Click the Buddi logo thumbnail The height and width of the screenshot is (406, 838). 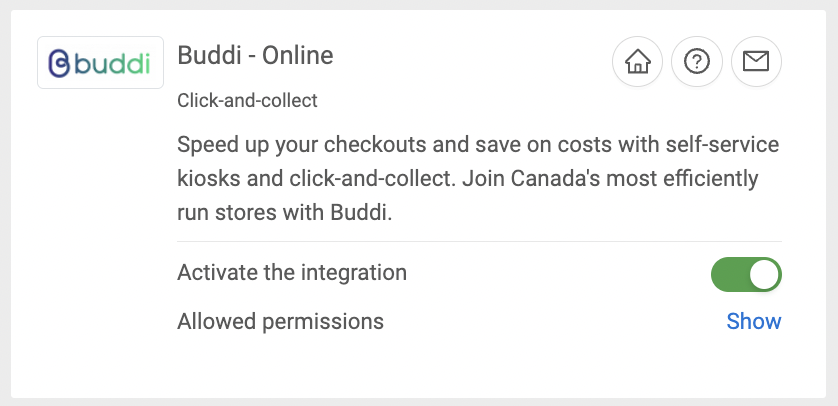pyautogui.click(x=100, y=63)
